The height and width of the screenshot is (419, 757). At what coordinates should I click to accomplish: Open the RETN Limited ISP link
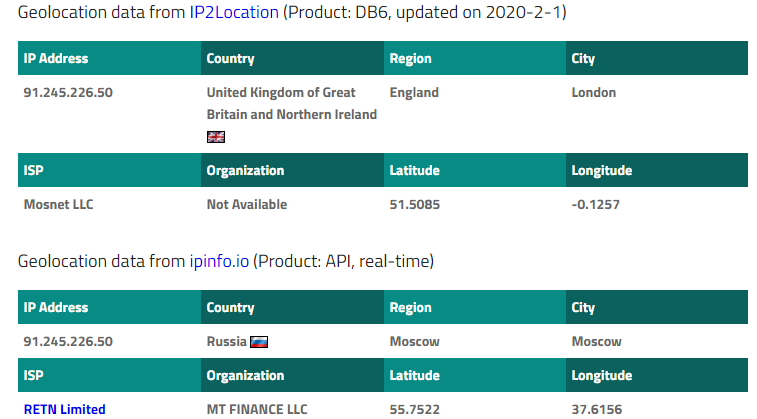65,408
